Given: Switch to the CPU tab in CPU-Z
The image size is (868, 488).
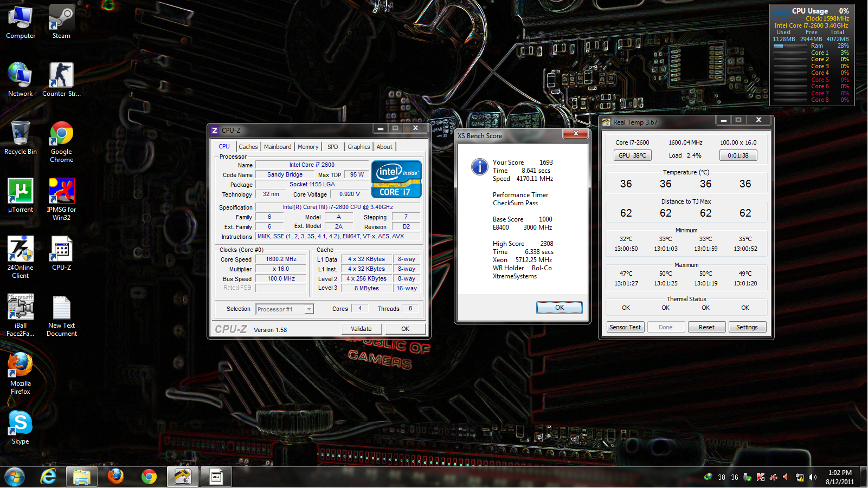Looking at the screenshot, I should click(x=224, y=146).
